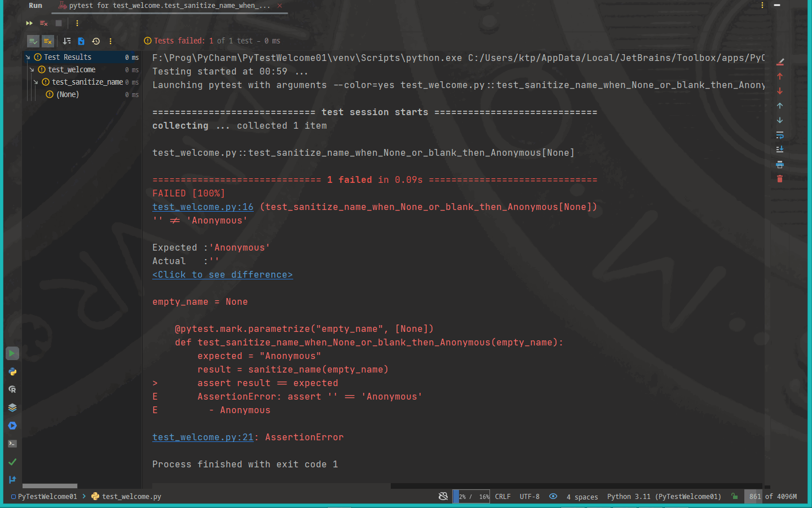Click the 861 of 4096M memory indicator
The image size is (812, 508).
click(x=773, y=497)
